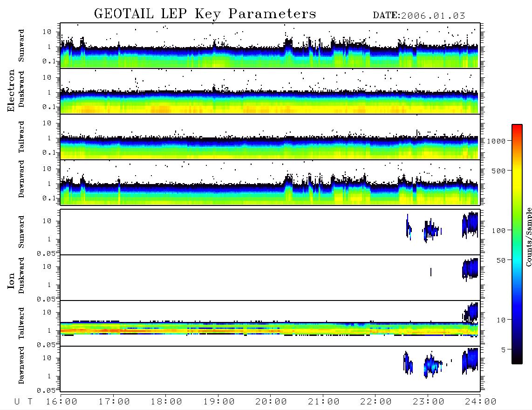Select the 20:00 time axis label
Image resolution: width=532 pixels, height=410 pixels.
(272, 402)
